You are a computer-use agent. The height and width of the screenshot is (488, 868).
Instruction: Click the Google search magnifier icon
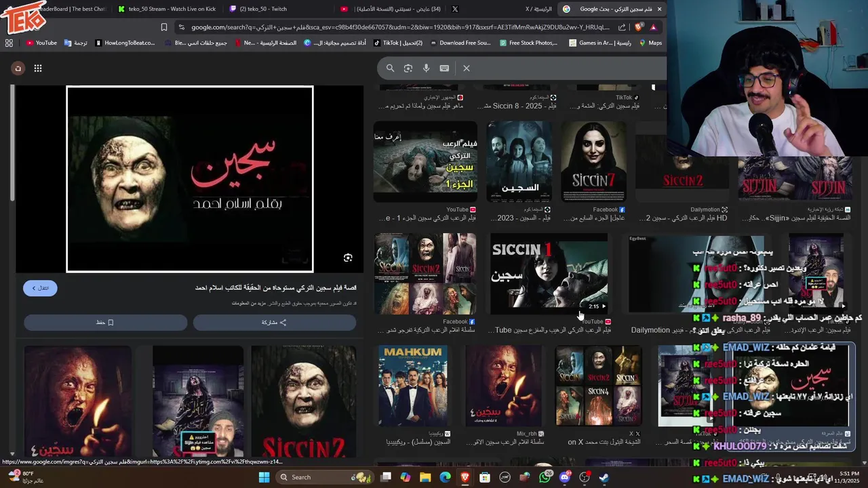[x=390, y=68]
